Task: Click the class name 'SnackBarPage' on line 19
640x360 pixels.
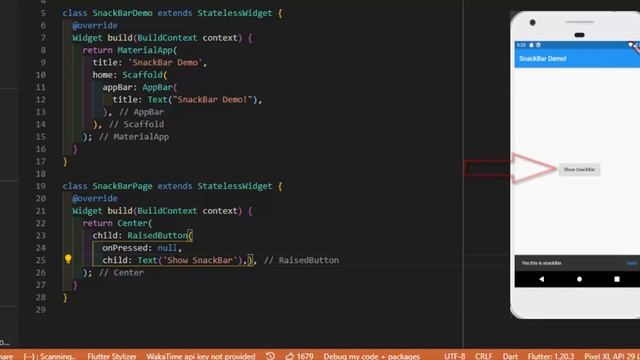Action: pos(122,186)
